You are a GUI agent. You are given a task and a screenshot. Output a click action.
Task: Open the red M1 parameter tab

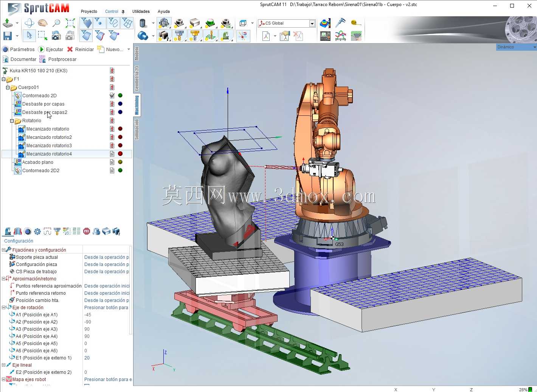coord(87,231)
